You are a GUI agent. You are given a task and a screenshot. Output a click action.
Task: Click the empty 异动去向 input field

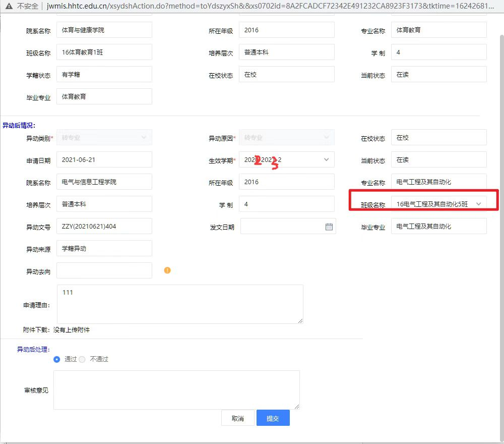pos(104,270)
